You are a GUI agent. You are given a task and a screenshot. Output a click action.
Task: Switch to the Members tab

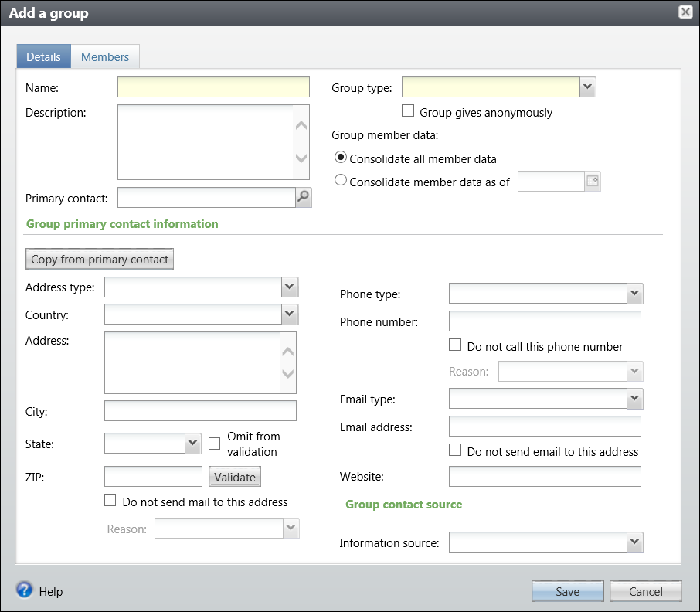click(x=104, y=56)
